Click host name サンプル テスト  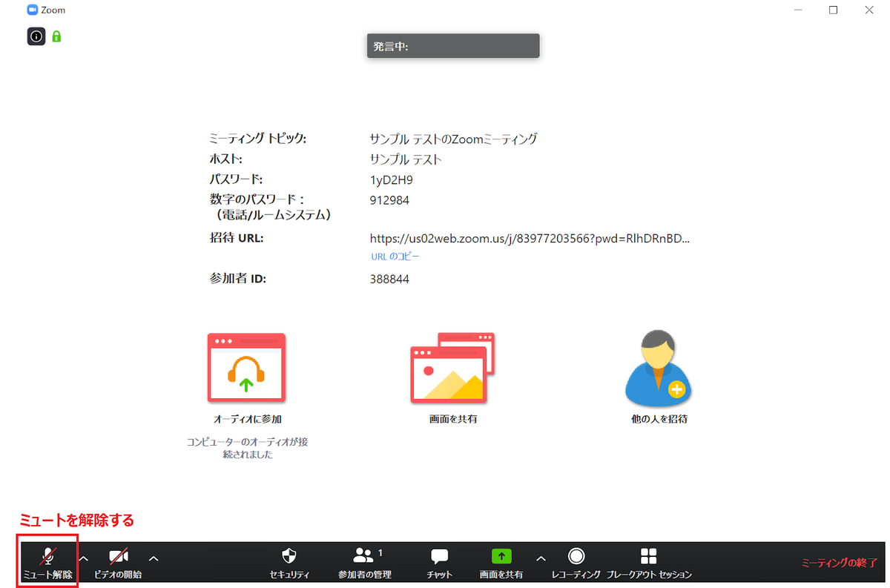coord(406,159)
